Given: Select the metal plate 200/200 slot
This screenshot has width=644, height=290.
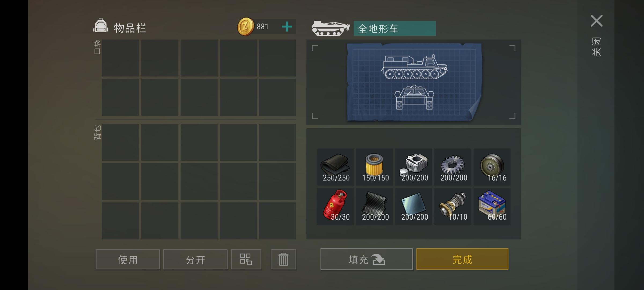Looking at the screenshot, I should (x=414, y=206).
